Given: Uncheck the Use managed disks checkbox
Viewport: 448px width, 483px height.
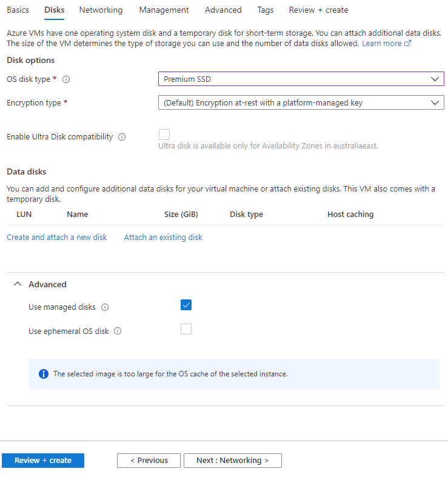Looking at the screenshot, I should click(x=186, y=305).
